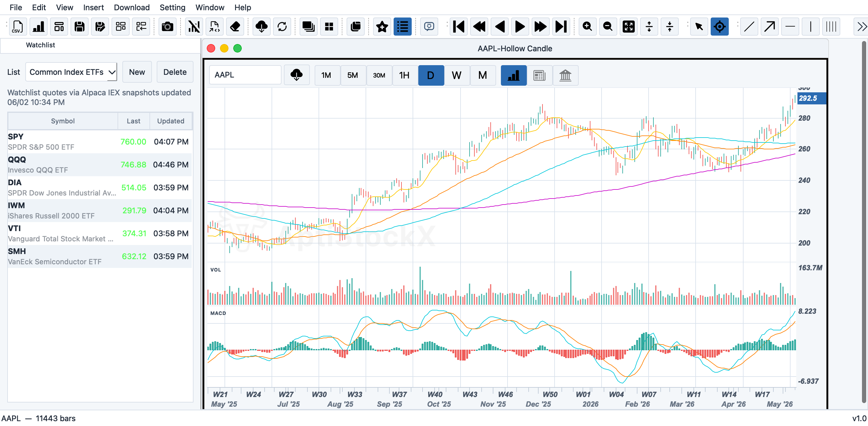The height and width of the screenshot is (426, 868).
Task: Select the horizontal line tool
Action: click(790, 26)
